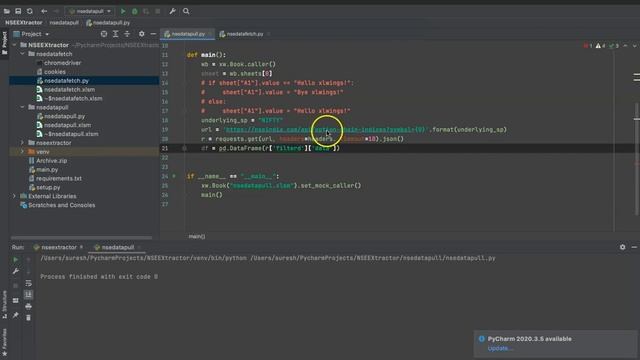Clear console with the trash icon
This screenshot has width=640, height=360.
[28, 318]
